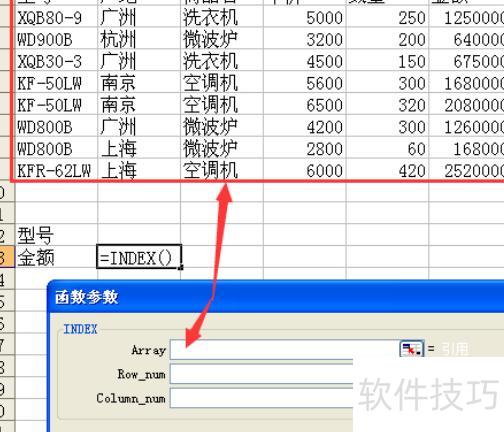Select the row header for the 金额 row
The image size is (504, 432).
click(x=7, y=257)
